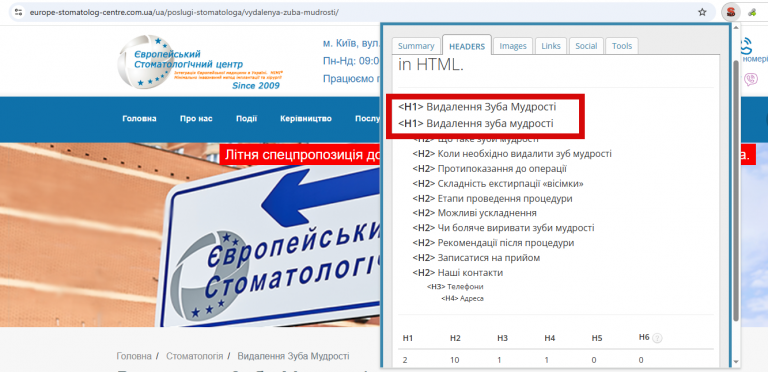Screen dimensions: 768x372
Task: Select the H2 count value 10
Action: coord(455,360)
